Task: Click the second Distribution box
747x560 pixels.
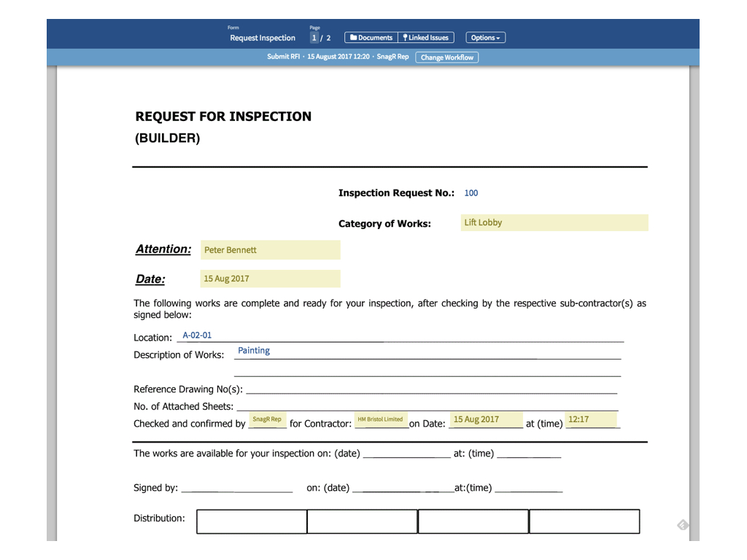Action: pyautogui.click(x=363, y=521)
